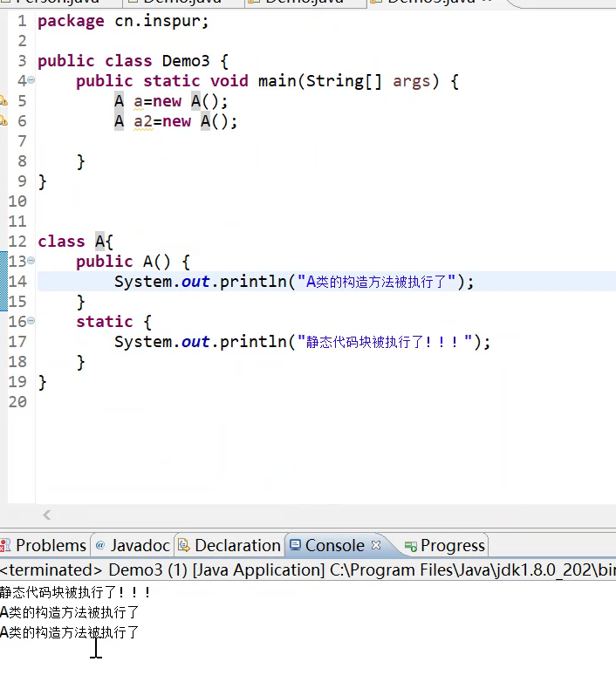The width and height of the screenshot is (616, 682).
Task: Open the Declaration tab
Action: coord(230,545)
